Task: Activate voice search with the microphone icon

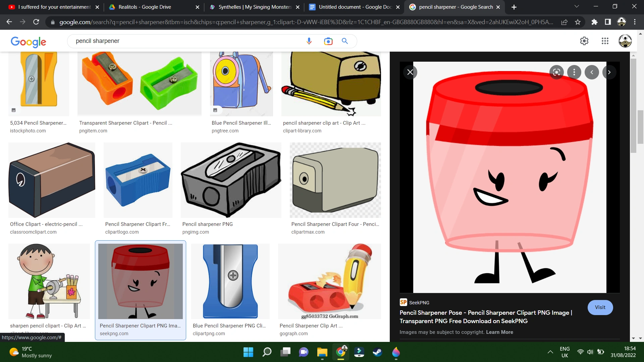Action: pyautogui.click(x=309, y=41)
